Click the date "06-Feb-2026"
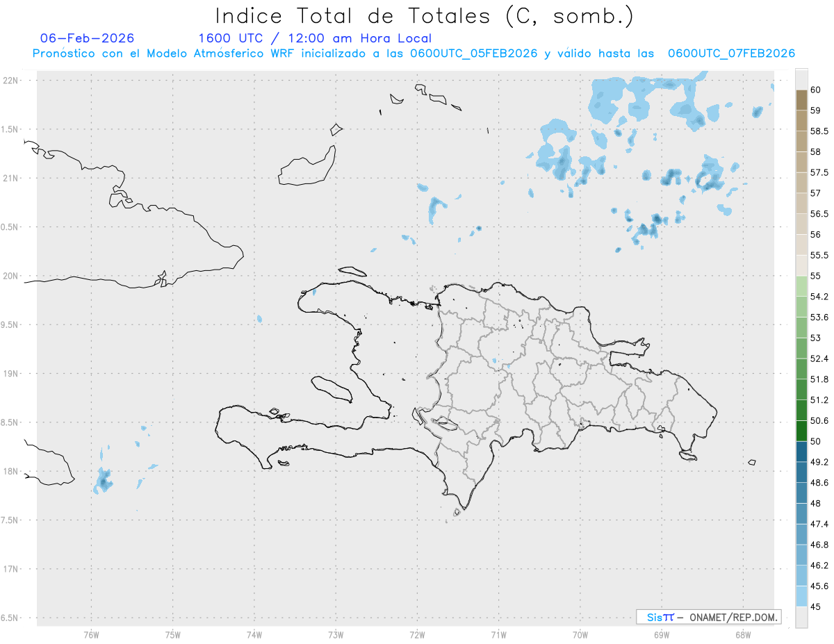 coord(88,38)
